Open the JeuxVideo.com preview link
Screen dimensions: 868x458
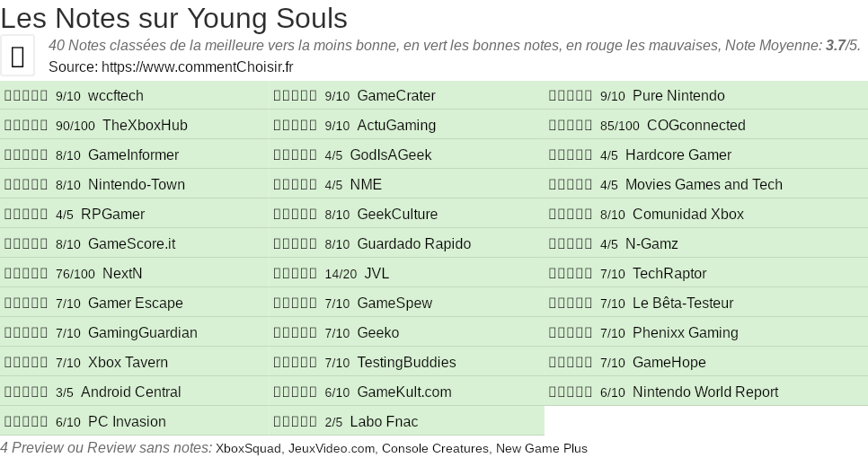point(331,448)
